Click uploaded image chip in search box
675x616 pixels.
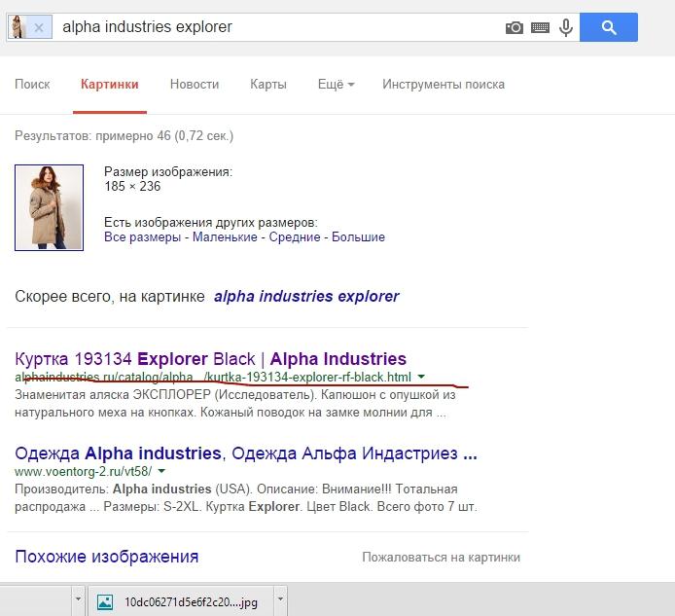point(30,26)
